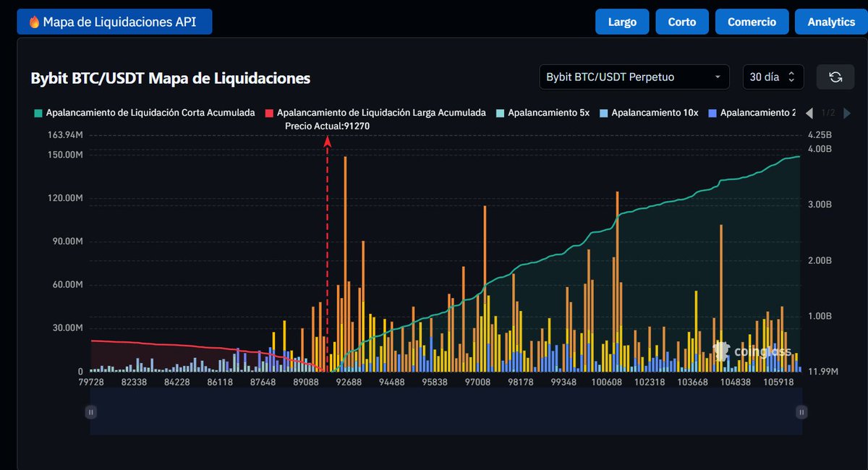Open Bybit BTC/USDT Perpetuo dropdown
Image resolution: width=868 pixels, height=470 pixels.
coord(633,77)
